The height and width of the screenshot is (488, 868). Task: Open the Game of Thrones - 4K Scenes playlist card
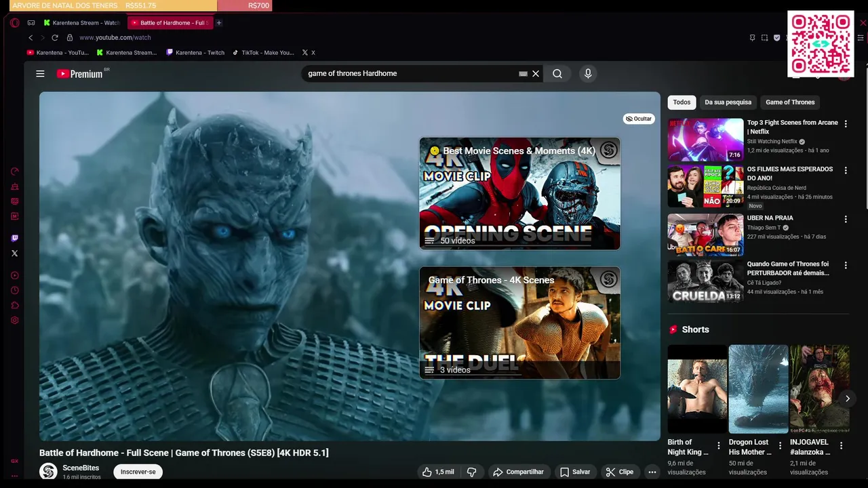coord(519,323)
